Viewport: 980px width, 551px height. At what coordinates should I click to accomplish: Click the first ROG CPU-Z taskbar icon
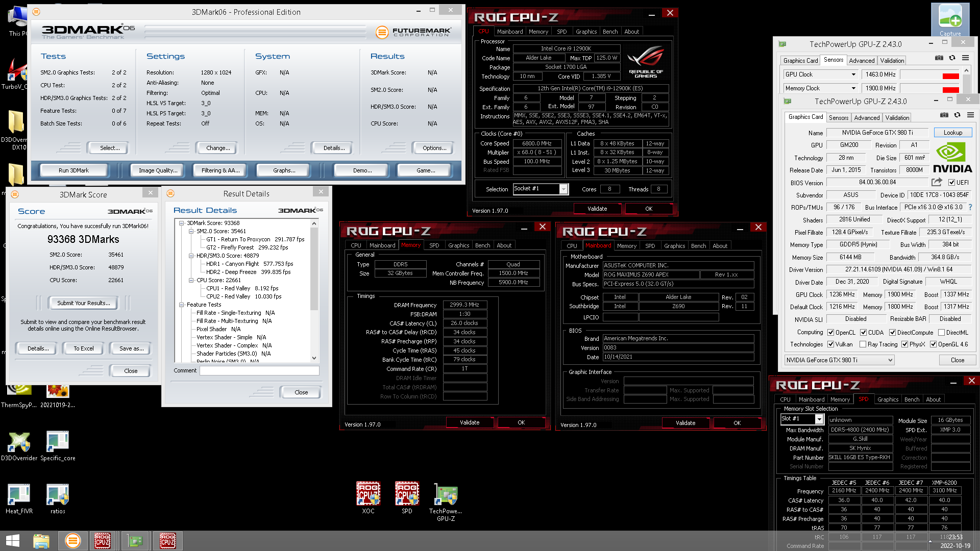[x=103, y=541]
